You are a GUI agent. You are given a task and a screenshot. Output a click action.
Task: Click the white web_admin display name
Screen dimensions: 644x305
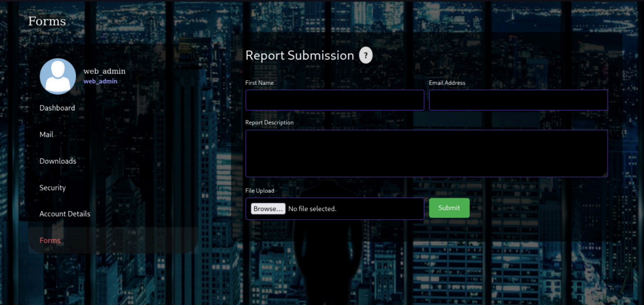point(105,71)
